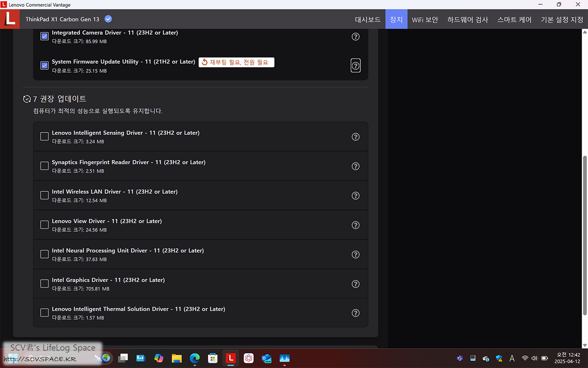This screenshot has height=368, width=588.
Task: Open the WiFi 보안 tab
Action: click(x=425, y=19)
